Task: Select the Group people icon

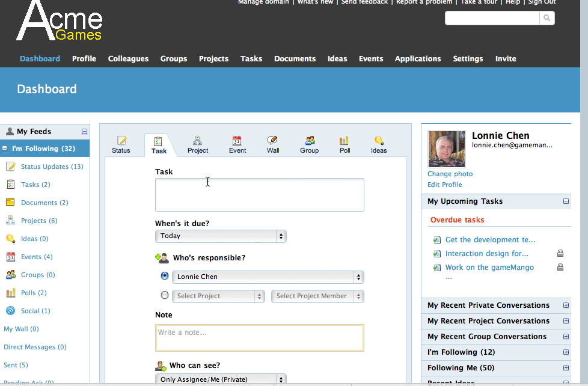Action: point(310,141)
